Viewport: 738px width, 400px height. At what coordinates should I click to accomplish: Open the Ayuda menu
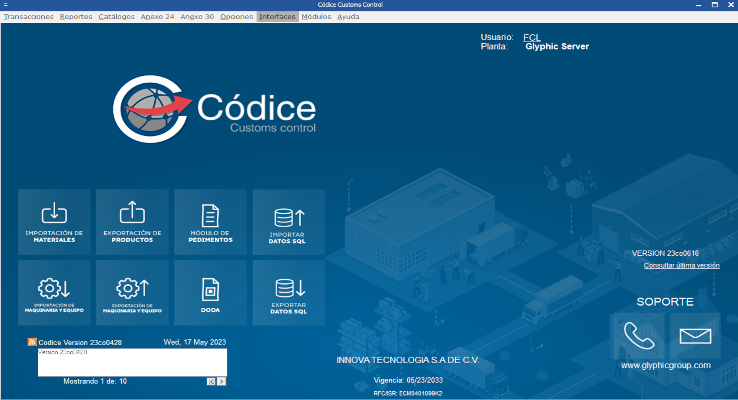pyautogui.click(x=348, y=16)
